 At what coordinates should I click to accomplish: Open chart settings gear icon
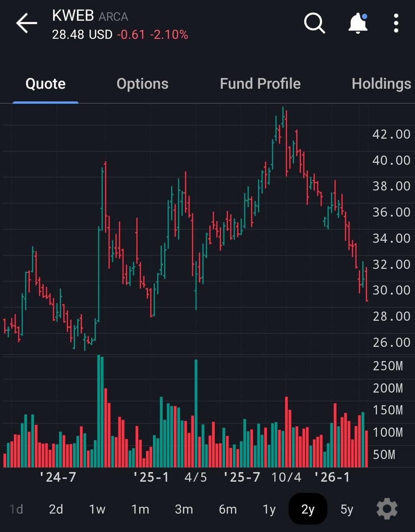coord(387,509)
